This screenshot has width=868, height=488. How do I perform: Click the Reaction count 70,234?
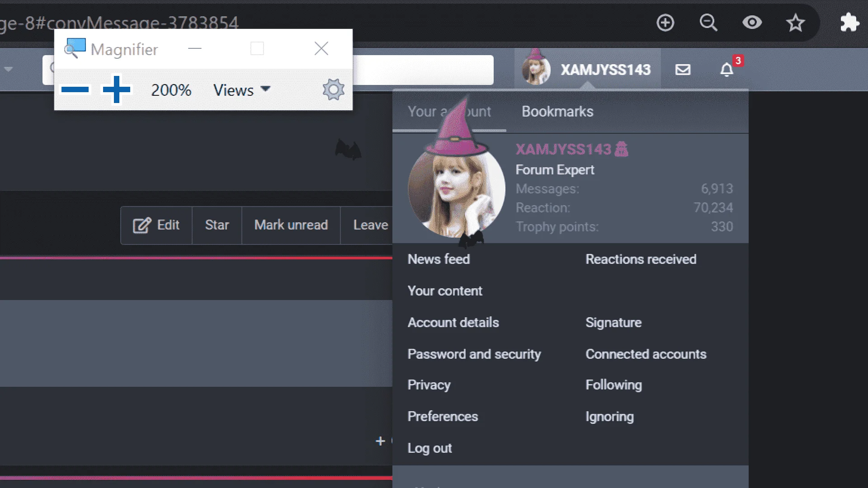[713, 208]
